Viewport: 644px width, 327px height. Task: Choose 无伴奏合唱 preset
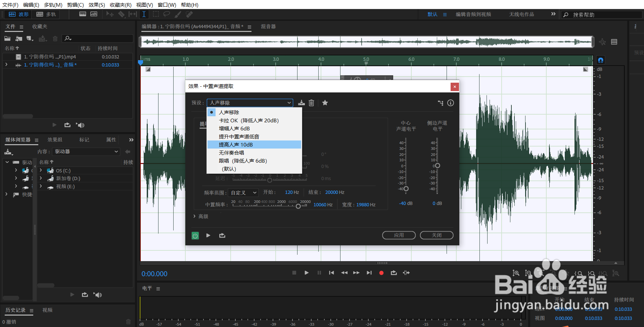pyautogui.click(x=254, y=153)
